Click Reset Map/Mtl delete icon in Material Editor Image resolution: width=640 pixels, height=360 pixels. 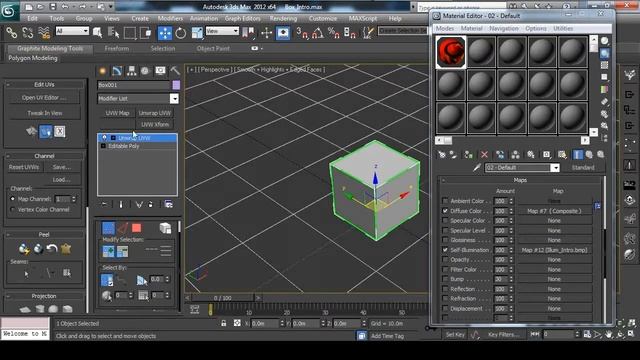click(x=484, y=155)
